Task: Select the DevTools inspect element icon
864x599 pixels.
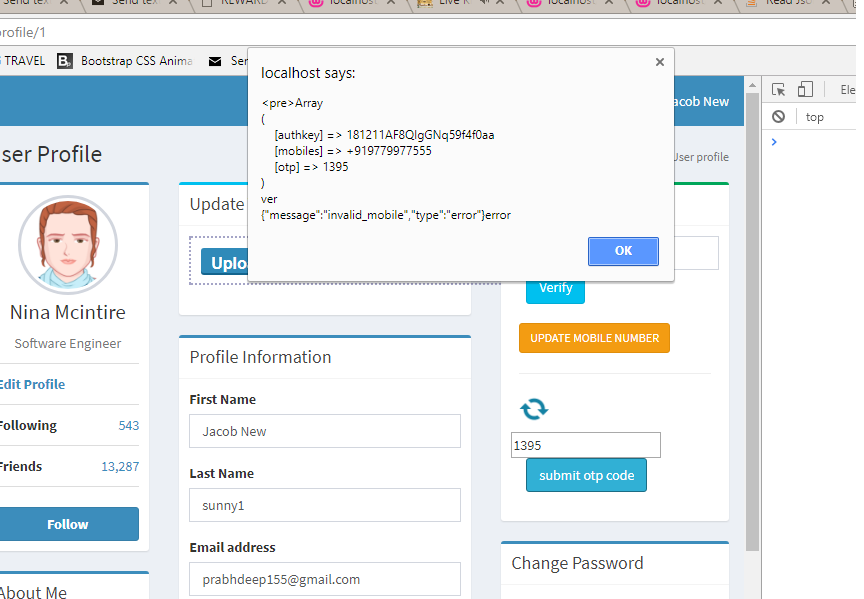Action: point(778,90)
